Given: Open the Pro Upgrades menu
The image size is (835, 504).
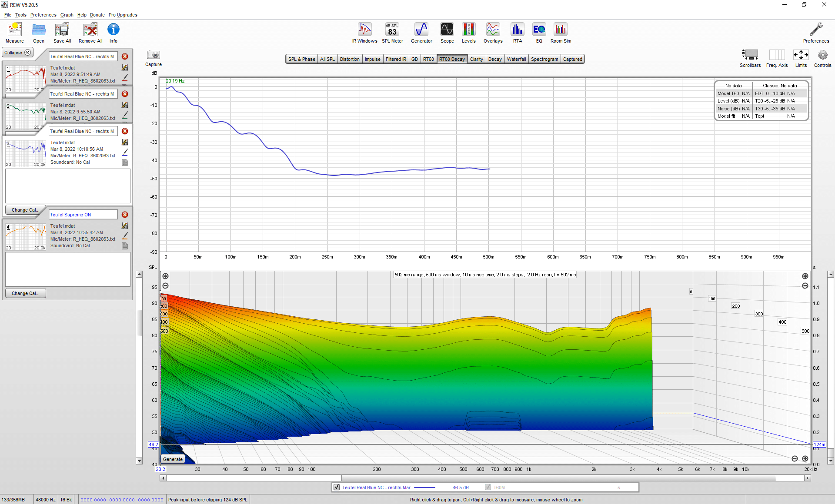Looking at the screenshot, I should (123, 15).
